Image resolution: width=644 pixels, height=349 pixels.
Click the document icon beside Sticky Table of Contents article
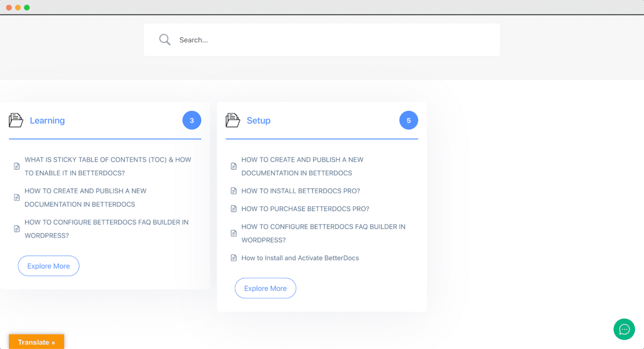click(x=17, y=166)
